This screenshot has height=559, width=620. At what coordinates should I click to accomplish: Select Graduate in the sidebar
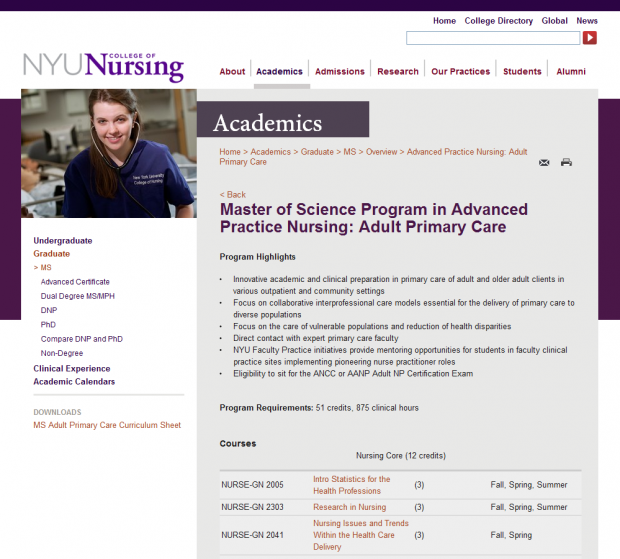tap(51, 254)
